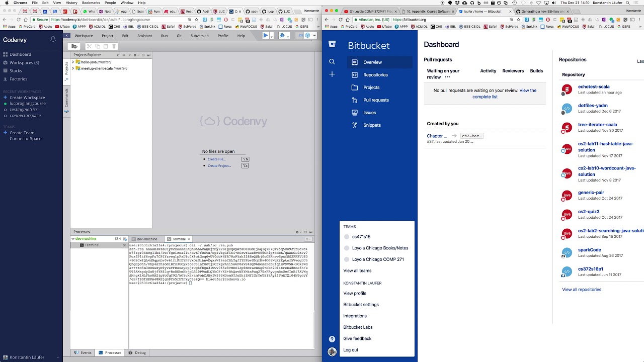This screenshot has height=362, width=644.
Task: Click Log out in Bitbucket user menu
Action: pos(351,350)
